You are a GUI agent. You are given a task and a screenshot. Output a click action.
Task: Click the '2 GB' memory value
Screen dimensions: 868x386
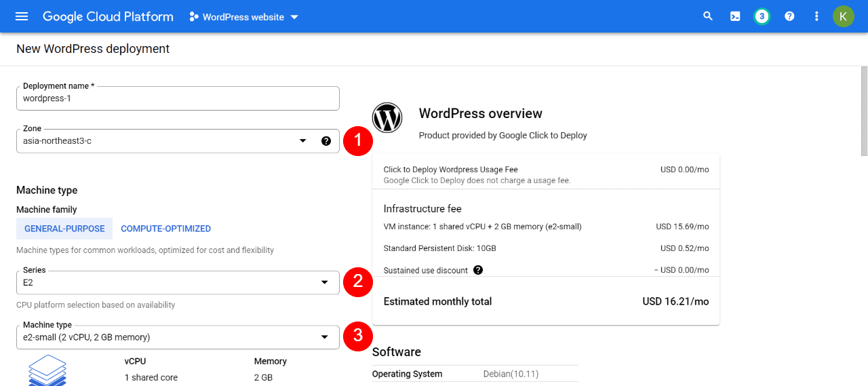pos(263,377)
